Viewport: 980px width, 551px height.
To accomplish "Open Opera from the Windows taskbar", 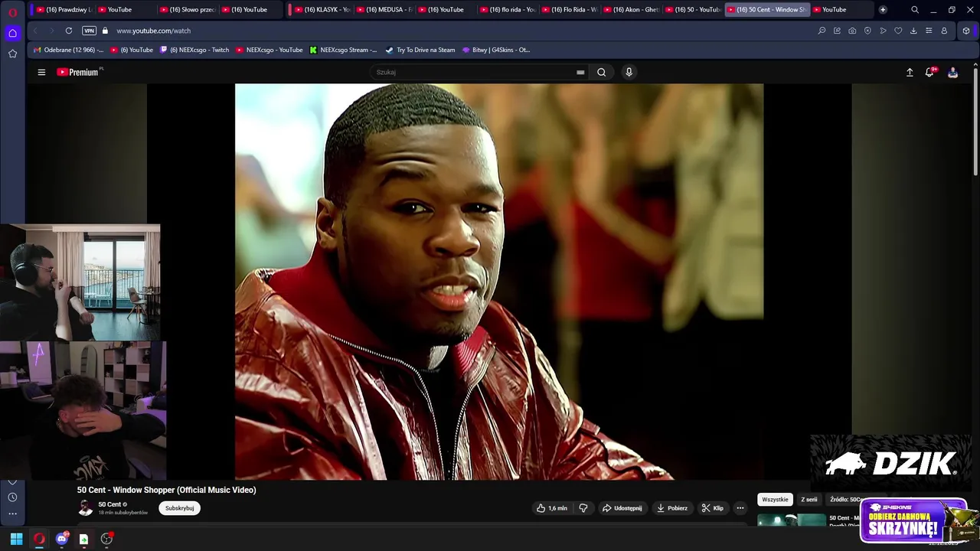I will click(39, 539).
